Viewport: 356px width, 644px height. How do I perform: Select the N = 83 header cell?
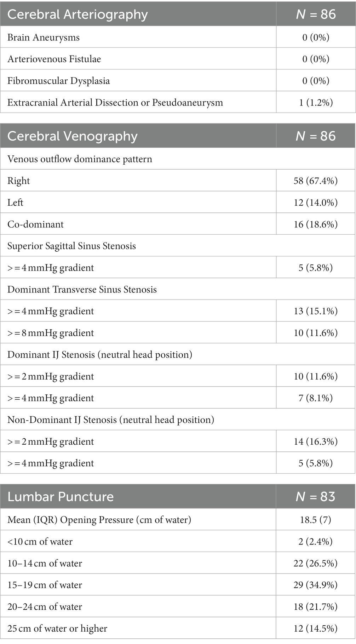click(316, 497)
